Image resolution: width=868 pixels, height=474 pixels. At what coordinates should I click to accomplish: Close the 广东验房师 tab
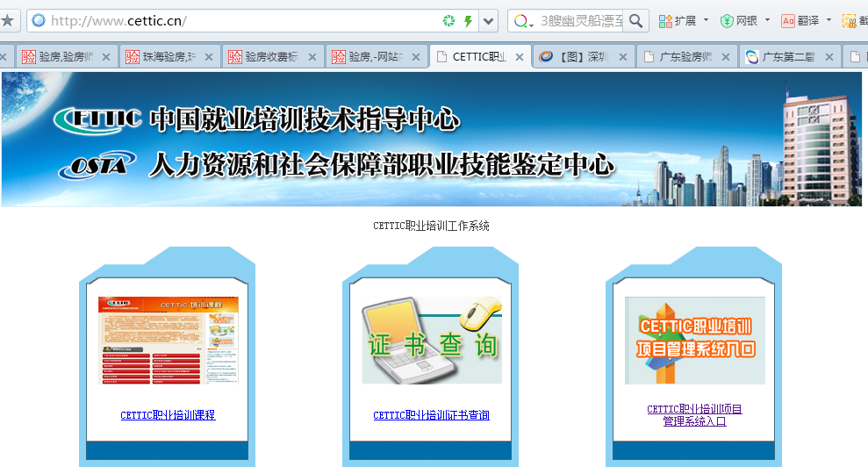[726, 57]
